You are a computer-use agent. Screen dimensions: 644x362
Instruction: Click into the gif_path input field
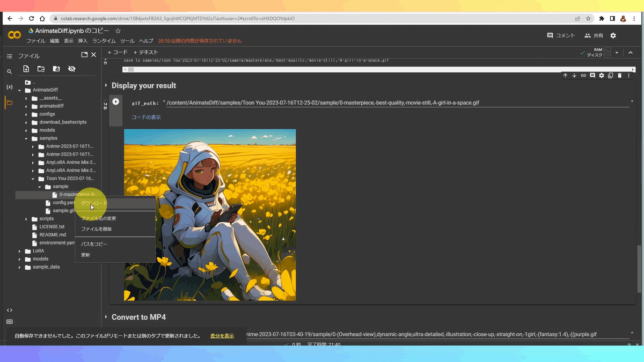tap(397, 102)
